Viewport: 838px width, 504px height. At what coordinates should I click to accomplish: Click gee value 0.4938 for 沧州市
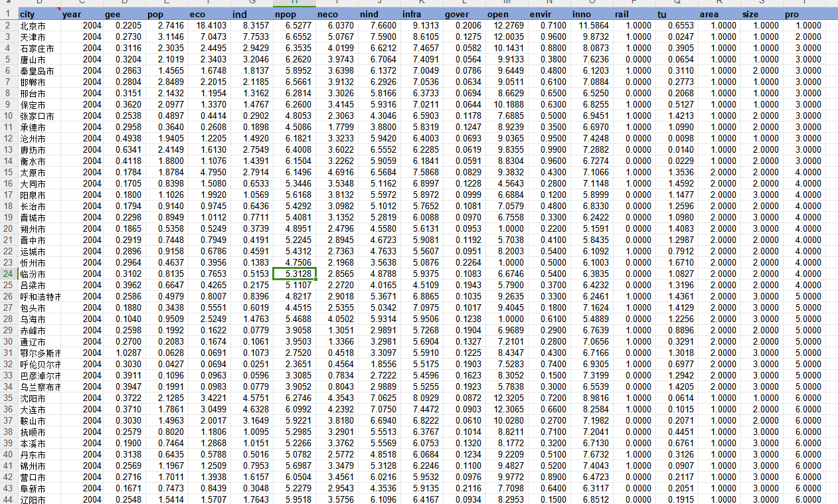124,138
